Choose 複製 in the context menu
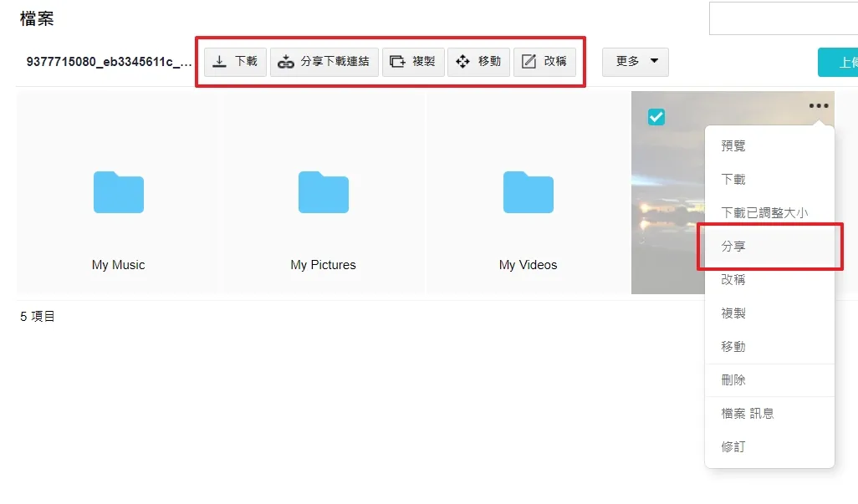 coord(769,313)
